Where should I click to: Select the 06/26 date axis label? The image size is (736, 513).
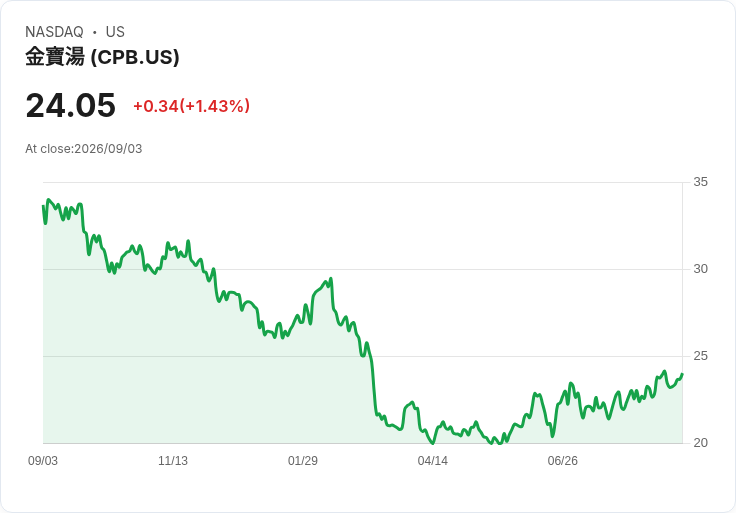coord(562,460)
